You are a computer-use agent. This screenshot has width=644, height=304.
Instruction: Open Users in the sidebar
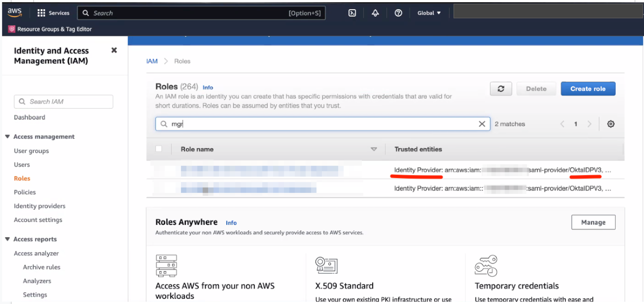point(22,164)
